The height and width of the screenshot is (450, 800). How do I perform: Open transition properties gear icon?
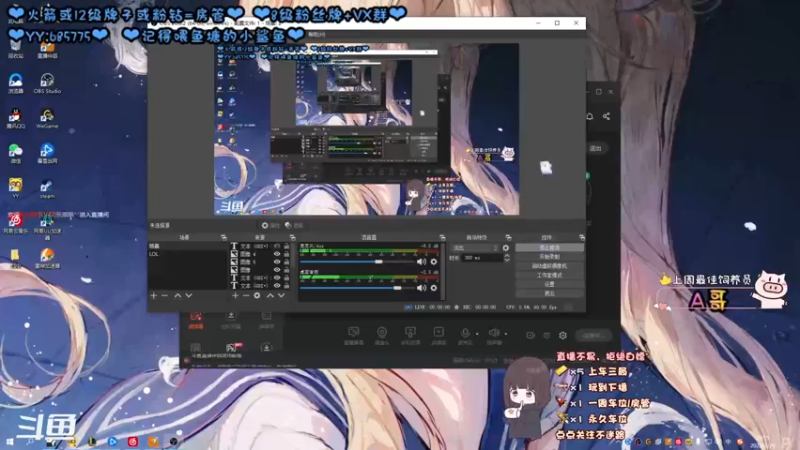(x=506, y=248)
